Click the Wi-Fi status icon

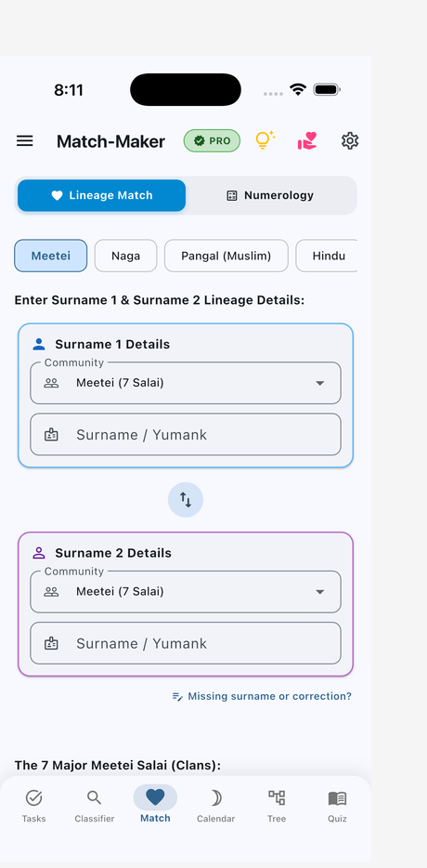tap(298, 89)
